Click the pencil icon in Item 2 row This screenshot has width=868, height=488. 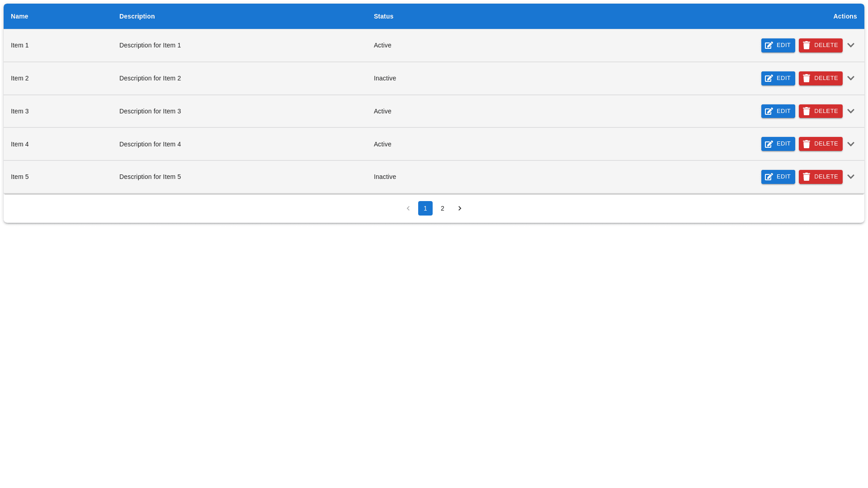click(769, 79)
